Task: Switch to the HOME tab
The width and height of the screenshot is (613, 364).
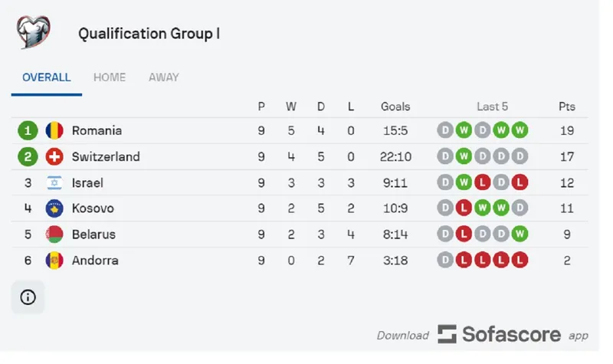Action: click(110, 77)
